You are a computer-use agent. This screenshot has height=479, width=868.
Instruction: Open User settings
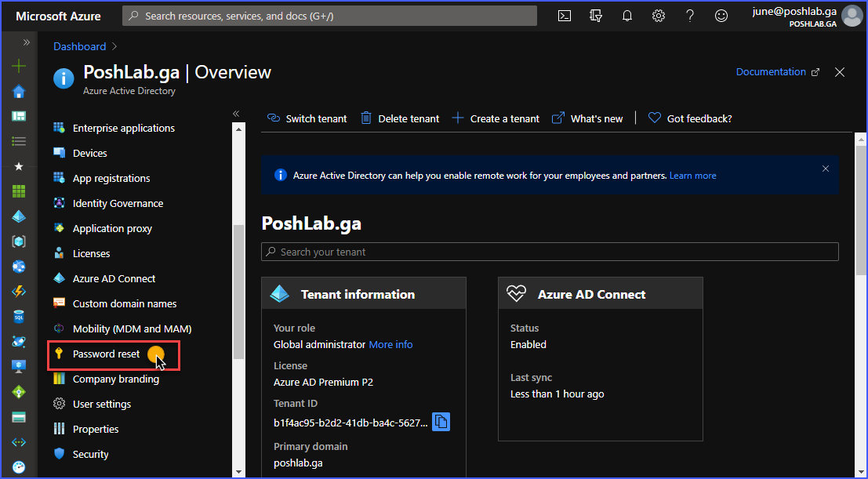(102, 405)
